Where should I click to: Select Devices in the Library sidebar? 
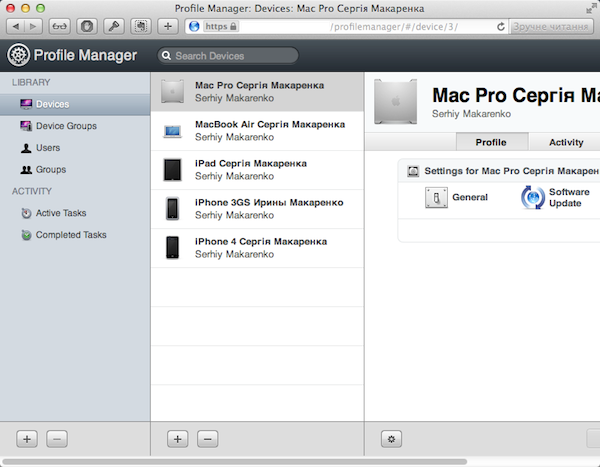[x=52, y=104]
